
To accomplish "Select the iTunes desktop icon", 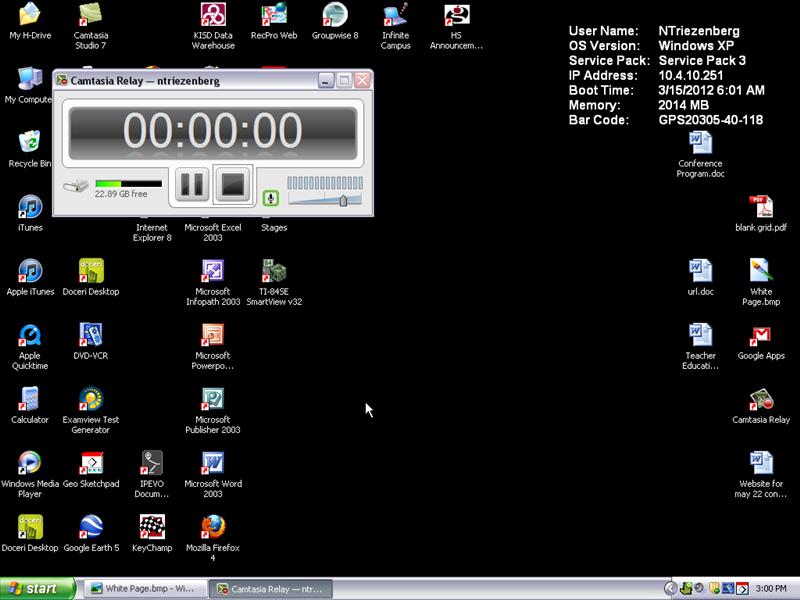I will coord(30,213).
